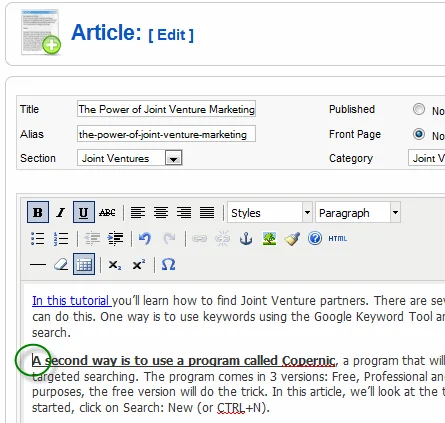This screenshot has height=423, width=445.
Task: Click the 'In this tutorial' link
Action: (x=72, y=301)
